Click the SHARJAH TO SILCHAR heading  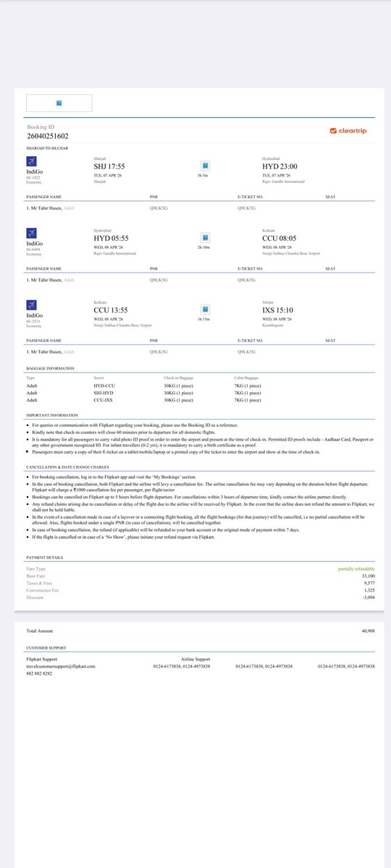pyautogui.click(x=47, y=148)
